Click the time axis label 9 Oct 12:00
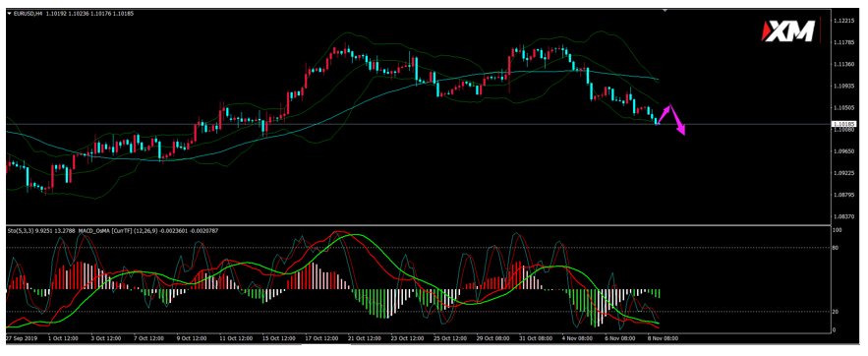 tap(191, 337)
